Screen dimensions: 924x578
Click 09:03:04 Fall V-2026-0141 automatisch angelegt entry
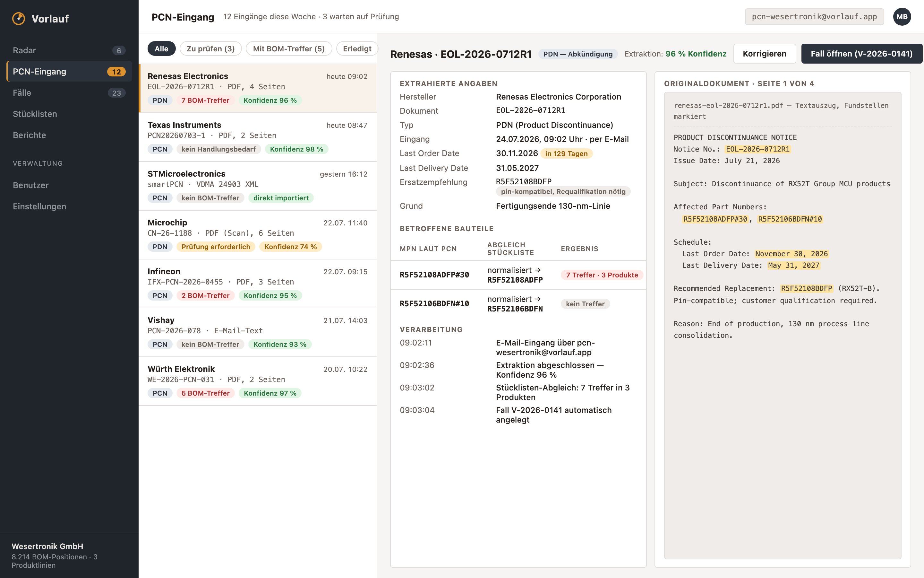coord(518,415)
